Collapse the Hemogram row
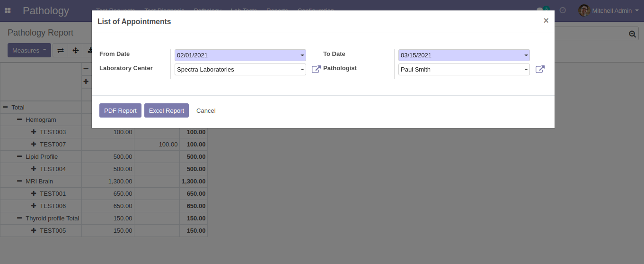644x264 pixels. [x=20, y=120]
